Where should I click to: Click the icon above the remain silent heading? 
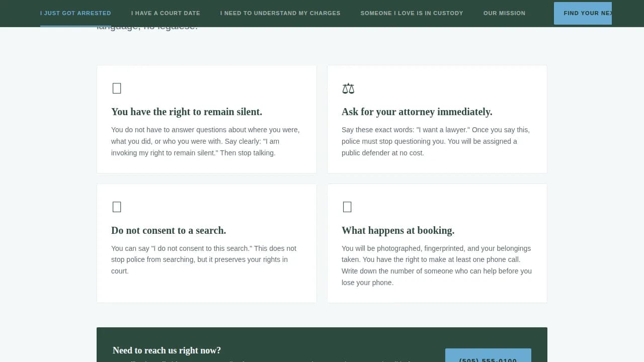117,88
